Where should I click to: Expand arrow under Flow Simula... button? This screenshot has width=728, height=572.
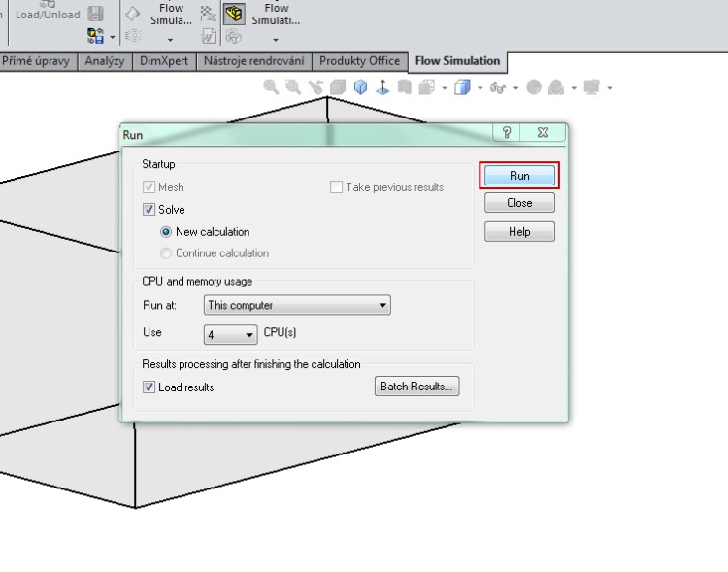coord(171,40)
